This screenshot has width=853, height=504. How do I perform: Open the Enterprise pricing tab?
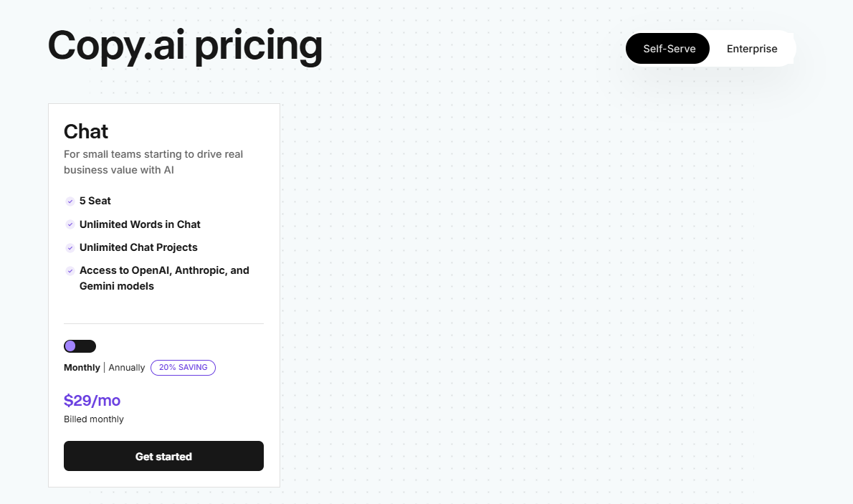coord(752,49)
